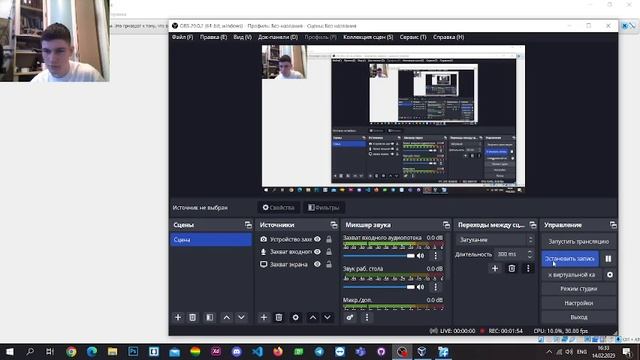Open source Свойства button above the docks
640x360 pixels.
coord(279,208)
